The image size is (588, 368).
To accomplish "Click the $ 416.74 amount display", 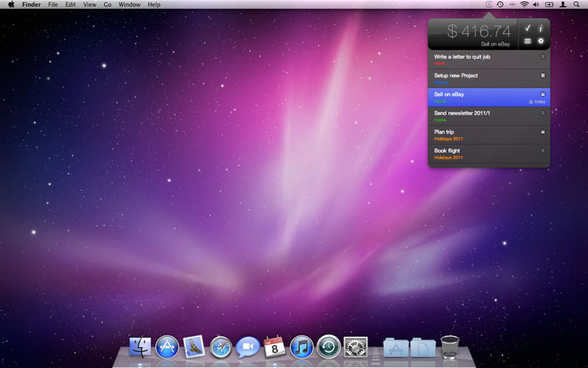I will click(x=479, y=31).
